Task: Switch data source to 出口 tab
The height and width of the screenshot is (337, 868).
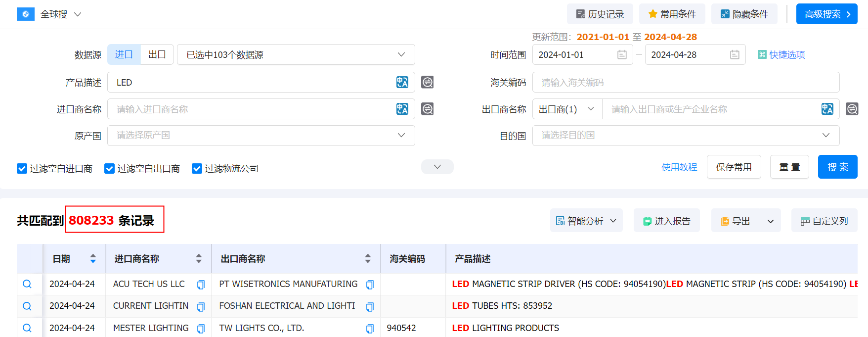Action: coord(157,54)
